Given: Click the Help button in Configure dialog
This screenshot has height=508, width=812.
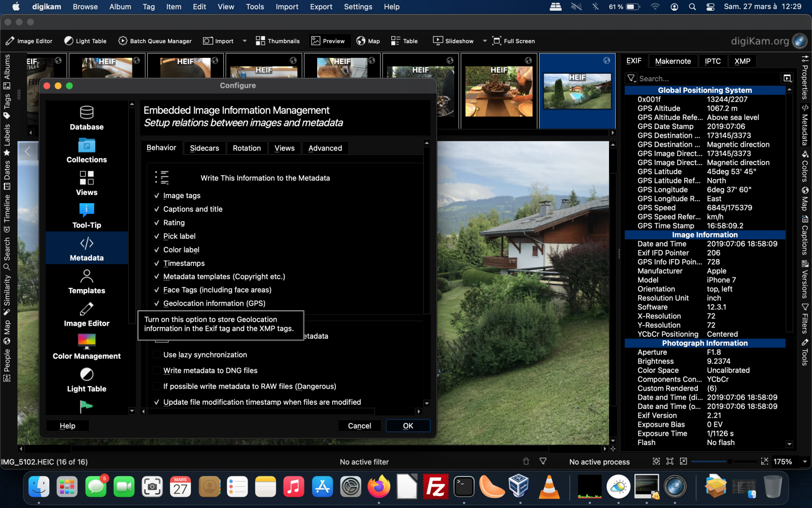Looking at the screenshot, I should (67, 426).
